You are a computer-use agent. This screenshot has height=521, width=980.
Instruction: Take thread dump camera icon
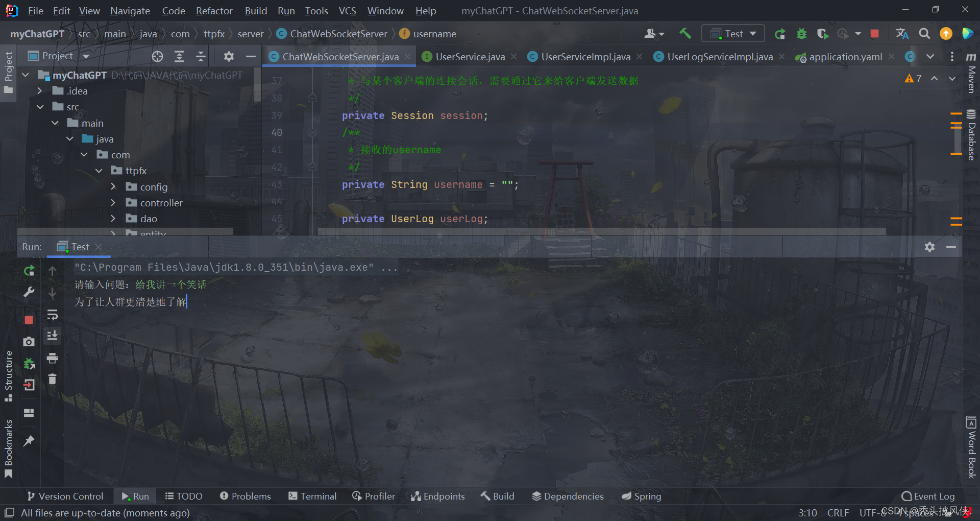[x=29, y=342]
